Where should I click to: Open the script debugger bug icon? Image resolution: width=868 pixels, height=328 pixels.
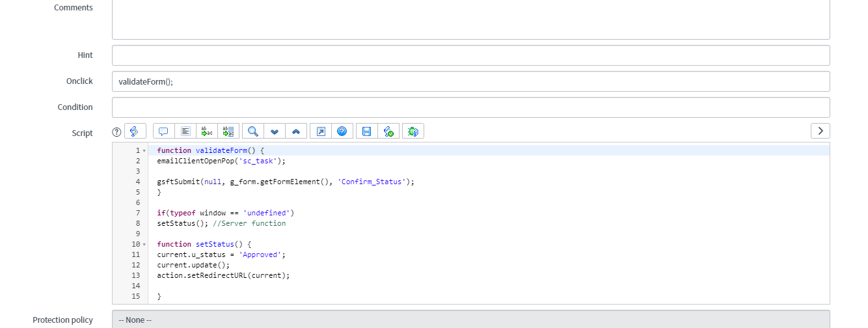click(413, 131)
